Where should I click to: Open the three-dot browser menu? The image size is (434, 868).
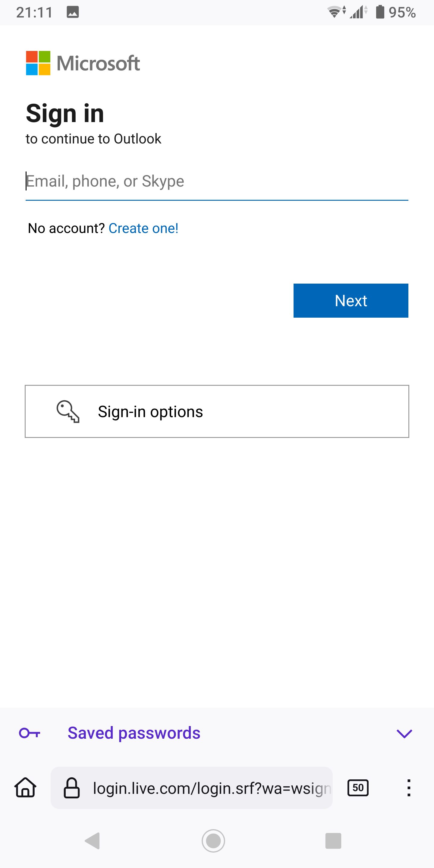pyautogui.click(x=409, y=788)
